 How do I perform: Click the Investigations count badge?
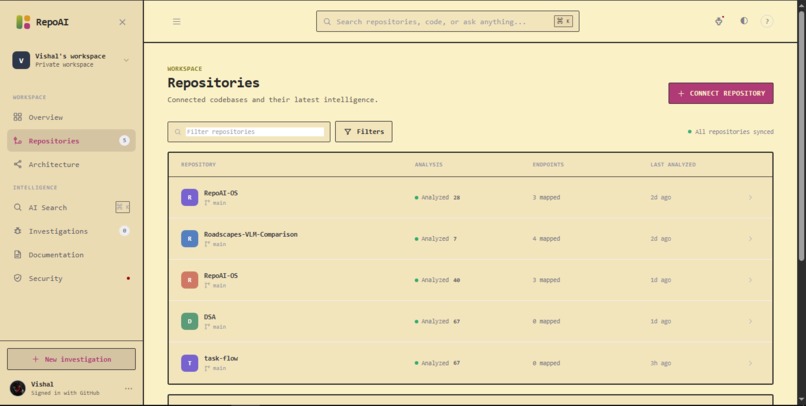(x=124, y=231)
